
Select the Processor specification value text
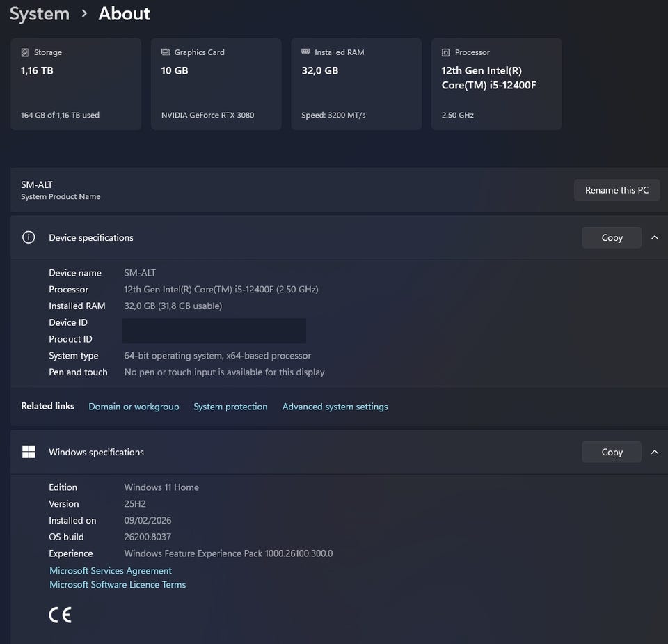[x=221, y=290]
